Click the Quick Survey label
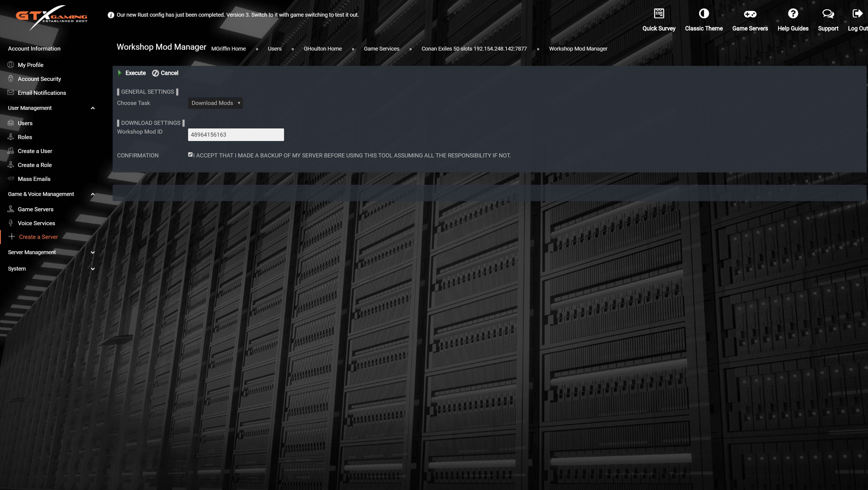The width and height of the screenshot is (868, 490). click(x=659, y=28)
